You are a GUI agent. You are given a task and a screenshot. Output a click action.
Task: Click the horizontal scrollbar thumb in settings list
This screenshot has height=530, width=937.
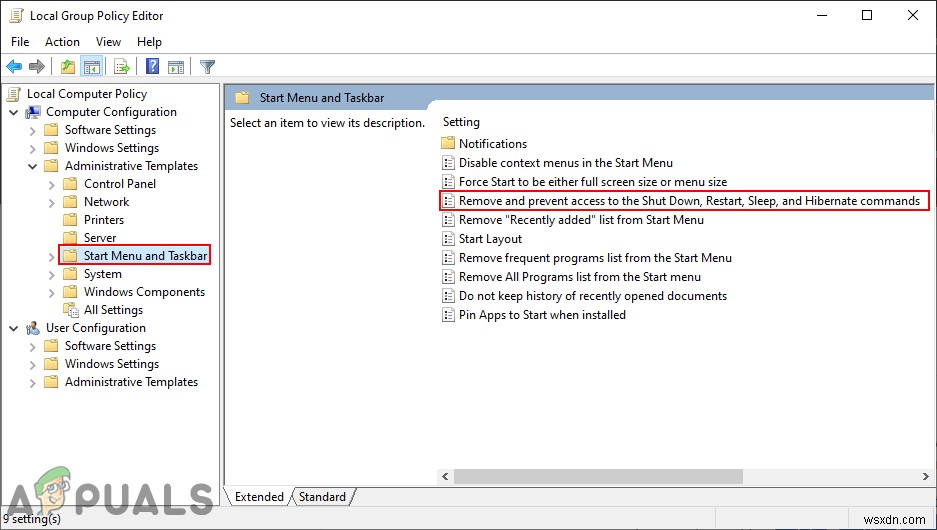pos(598,476)
